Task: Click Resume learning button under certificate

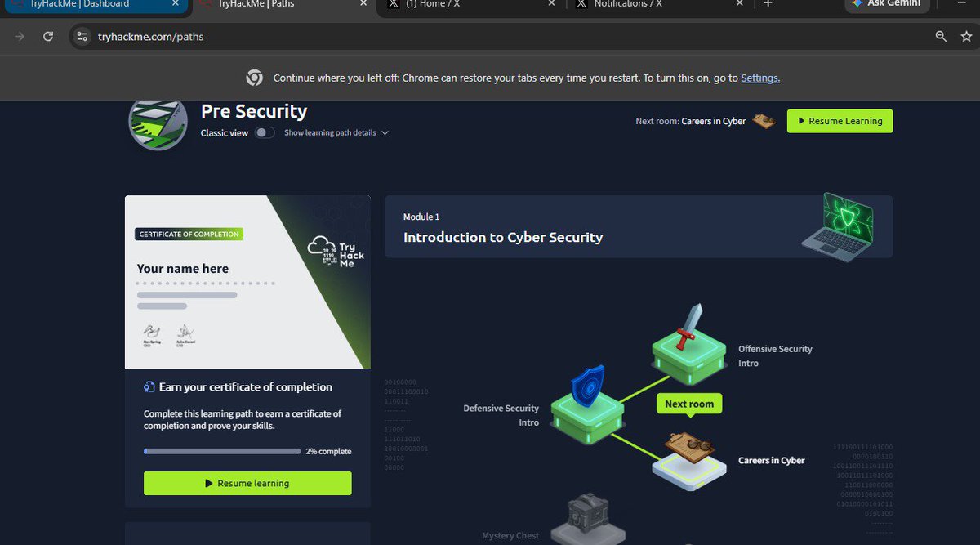Action: 247,483
